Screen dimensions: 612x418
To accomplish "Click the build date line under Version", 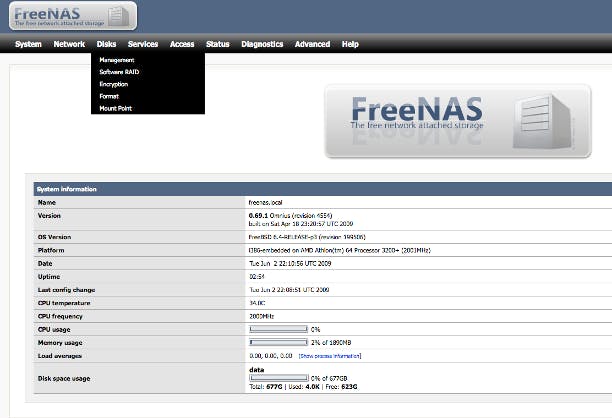I will coord(301,224).
